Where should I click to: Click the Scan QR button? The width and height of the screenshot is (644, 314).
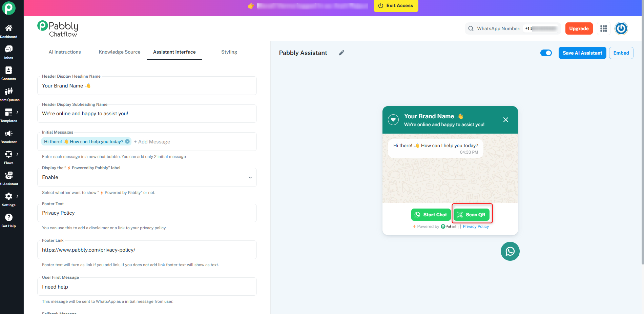472,215
